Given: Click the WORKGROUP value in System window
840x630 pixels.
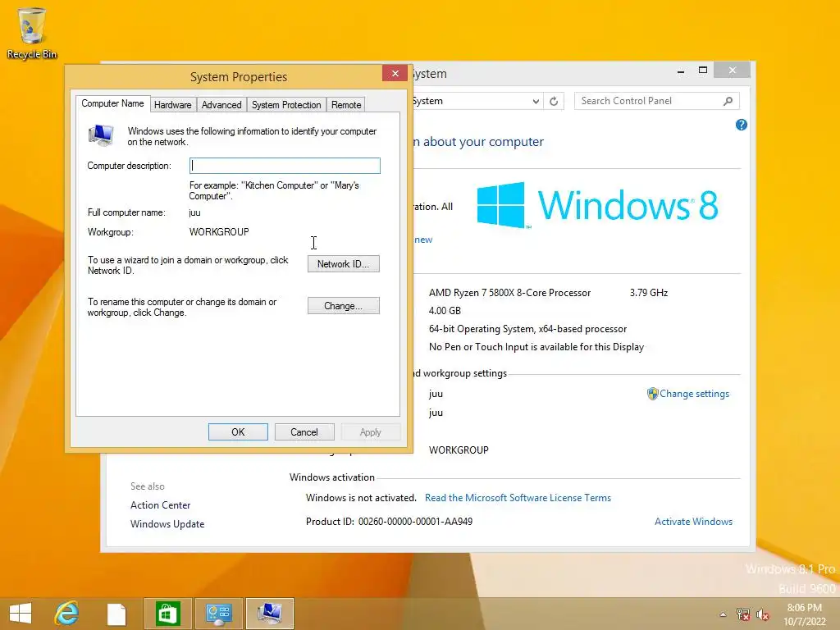Looking at the screenshot, I should coord(459,450).
